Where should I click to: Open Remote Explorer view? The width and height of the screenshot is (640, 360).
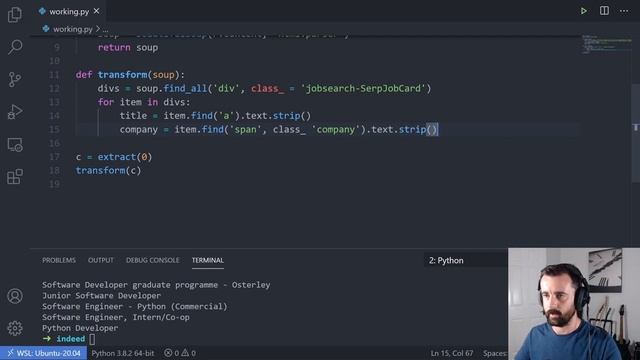point(15,144)
